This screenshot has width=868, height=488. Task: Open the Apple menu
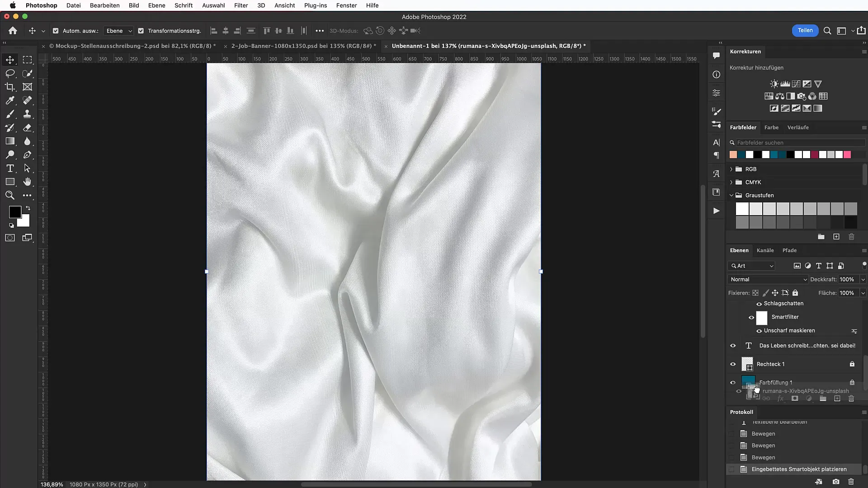tap(13, 5)
